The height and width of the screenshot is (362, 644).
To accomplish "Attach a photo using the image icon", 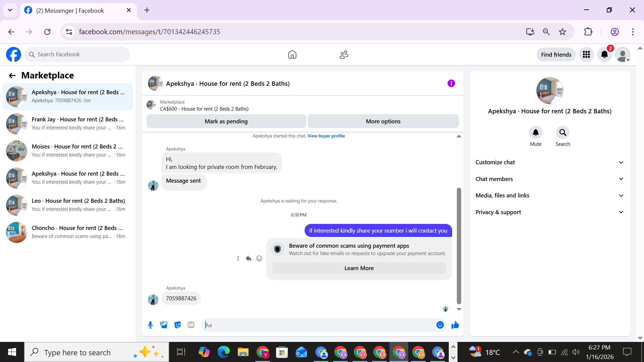I will (164, 325).
